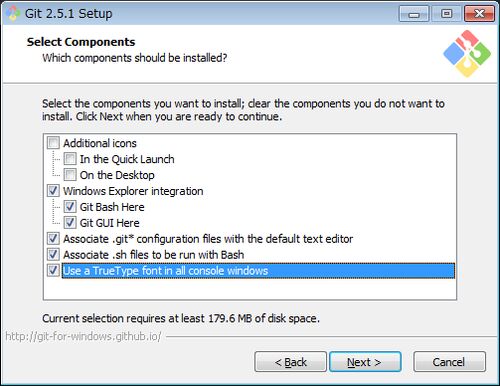
Task: Click the Next button
Action: click(x=365, y=362)
